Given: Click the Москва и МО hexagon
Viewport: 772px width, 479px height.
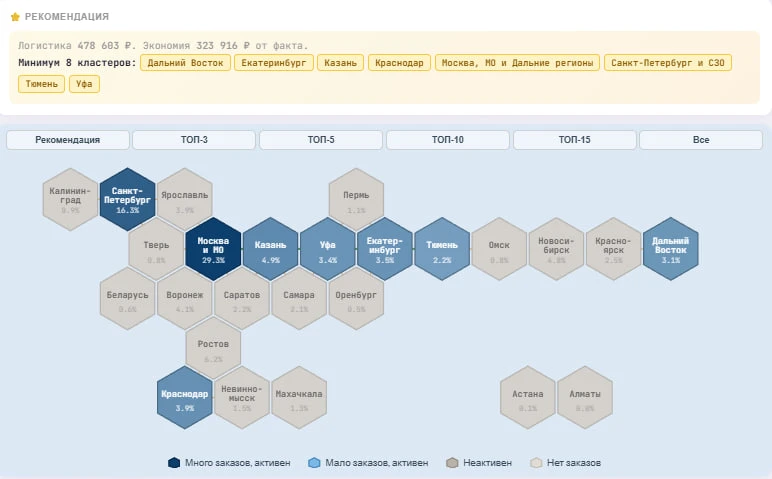Looking at the screenshot, I should point(213,247).
